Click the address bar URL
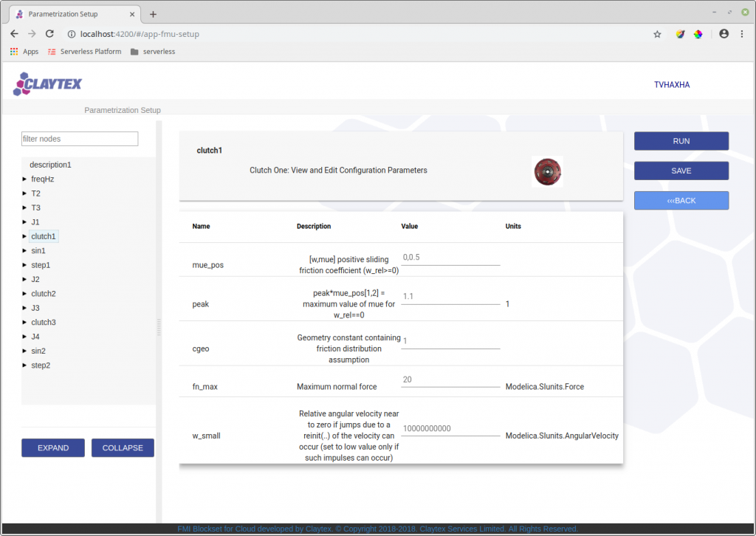Image resolution: width=756 pixels, height=536 pixels. [x=140, y=34]
